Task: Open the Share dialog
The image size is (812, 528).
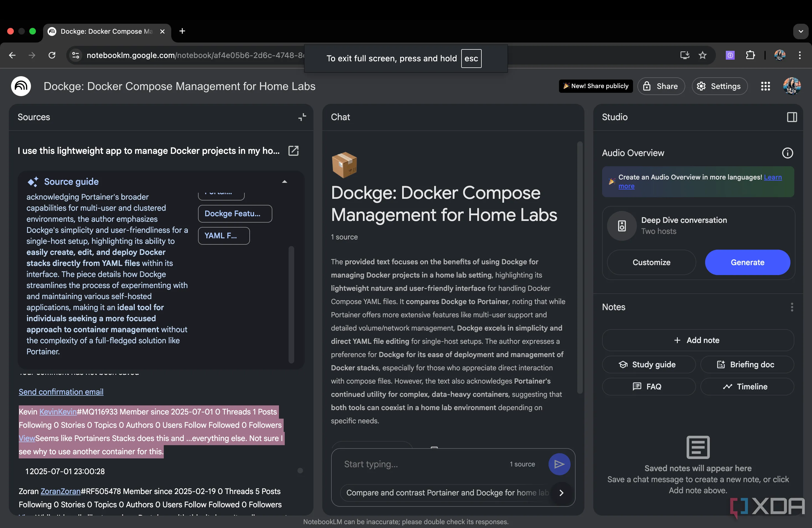Action: [x=661, y=86]
